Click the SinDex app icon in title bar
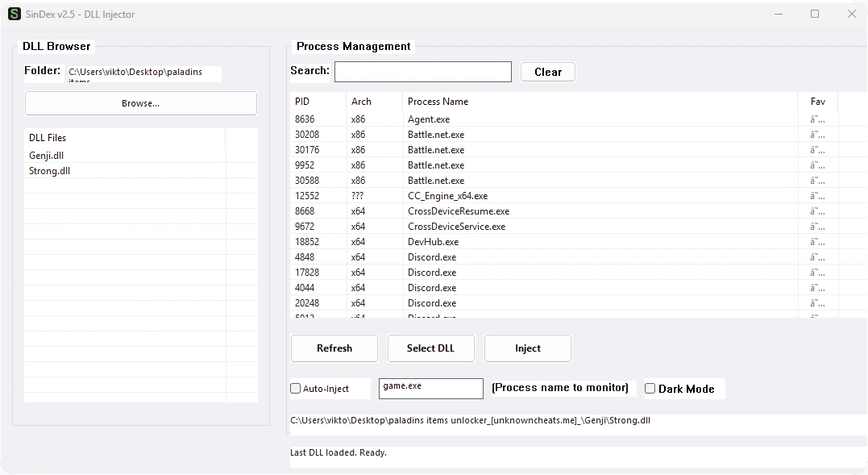 [x=15, y=14]
